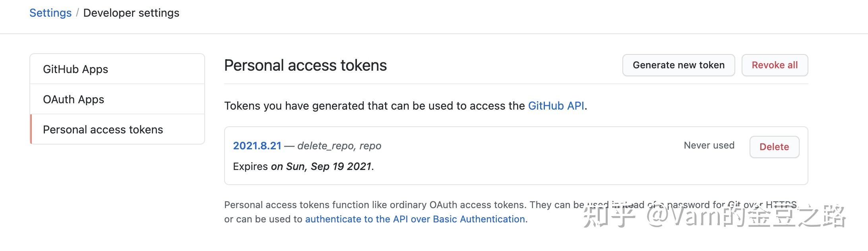Viewport: 868px width, 251px height.
Task: Click the Never used status label
Action: pos(709,145)
